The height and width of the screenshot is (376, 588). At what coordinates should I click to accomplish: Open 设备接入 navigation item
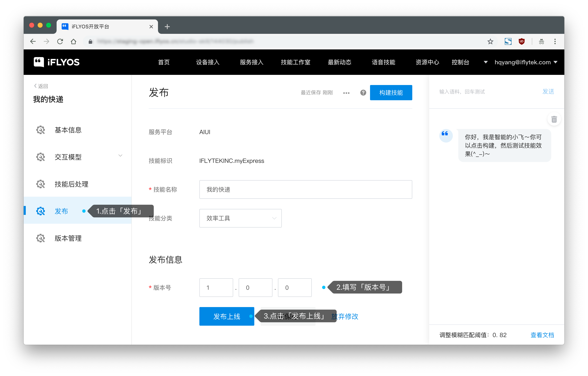tap(208, 62)
